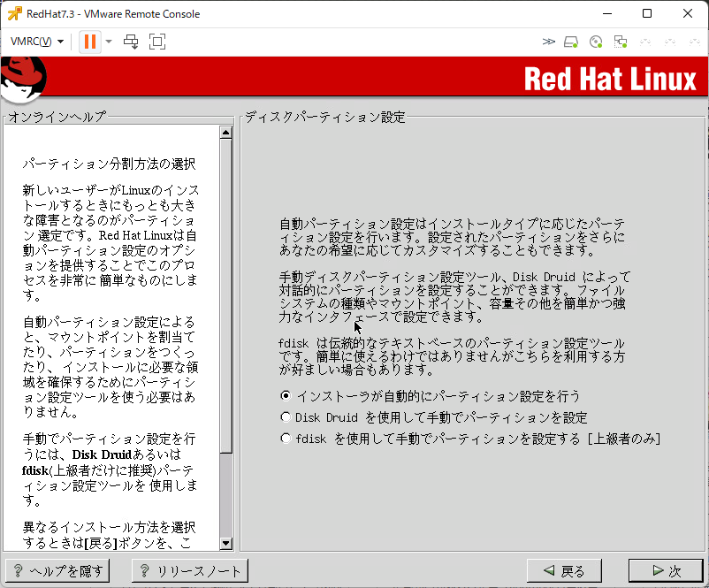Click the help panel scroll down arrow
Screen dimensions: 709x588
click(225, 543)
